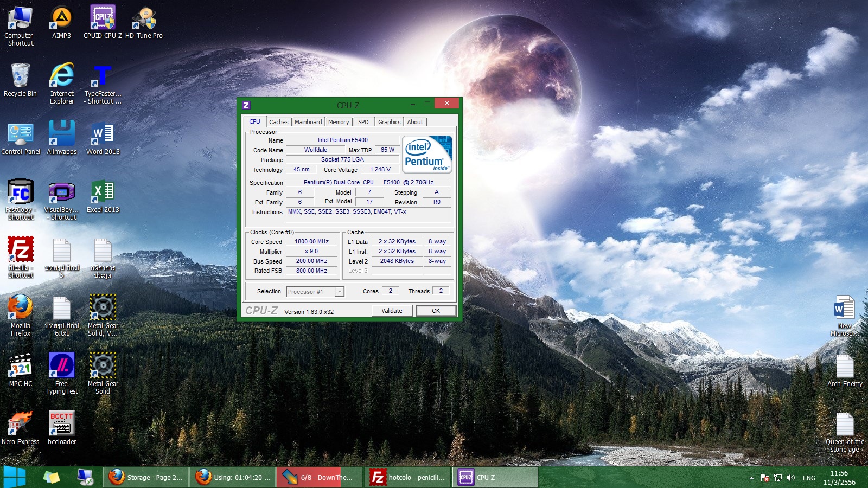Click the Multiplier value x 9.0
This screenshot has height=488, width=868.
pyautogui.click(x=312, y=252)
